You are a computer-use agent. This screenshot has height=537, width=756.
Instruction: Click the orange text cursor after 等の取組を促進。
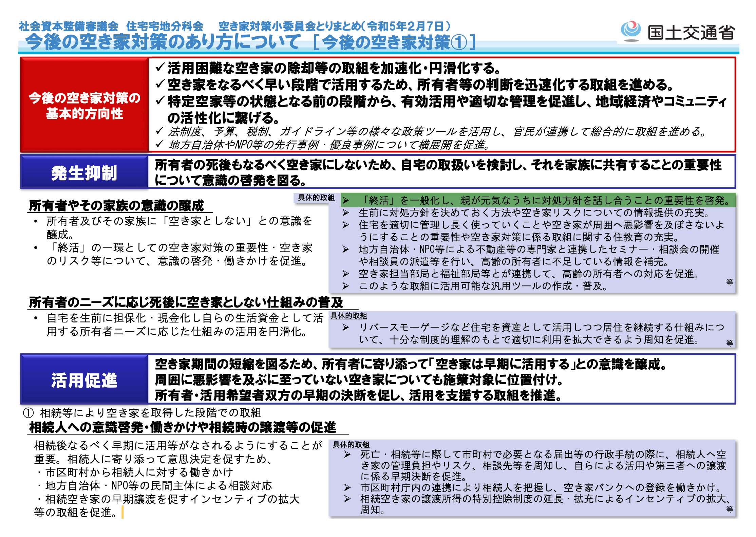point(122,512)
